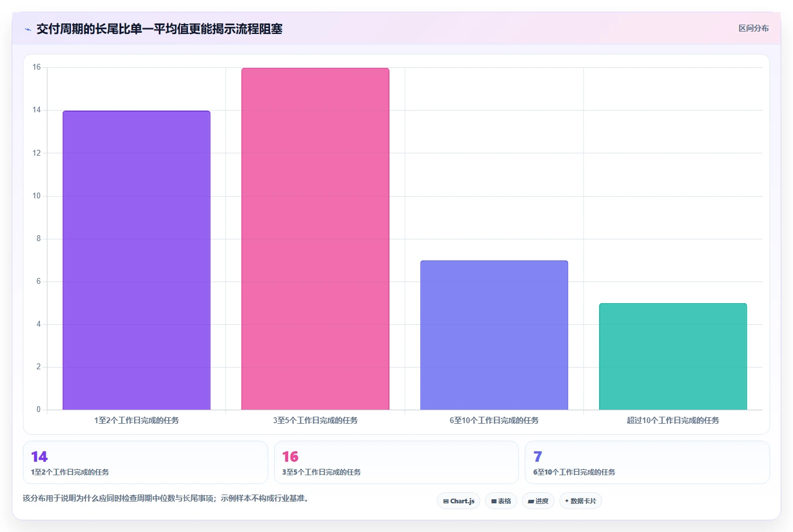Click axis label 超过10个工作日完成的任务
The height and width of the screenshot is (532, 793).
tap(673, 420)
